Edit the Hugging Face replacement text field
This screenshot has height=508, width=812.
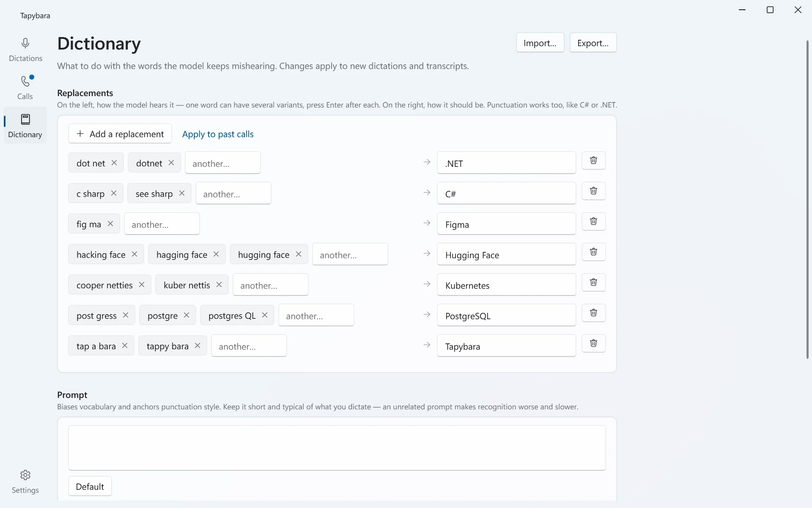pyautogui.click(x=507, y=254)
